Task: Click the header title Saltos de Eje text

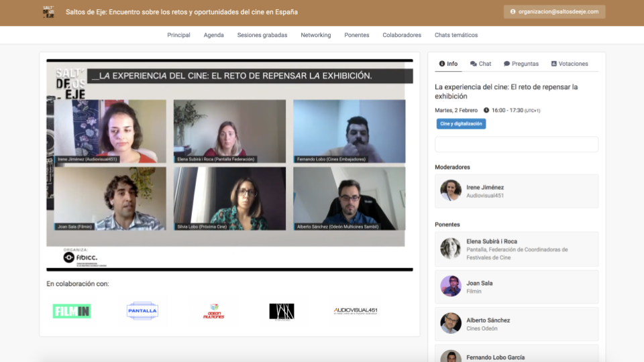Action: coord(182,12)
